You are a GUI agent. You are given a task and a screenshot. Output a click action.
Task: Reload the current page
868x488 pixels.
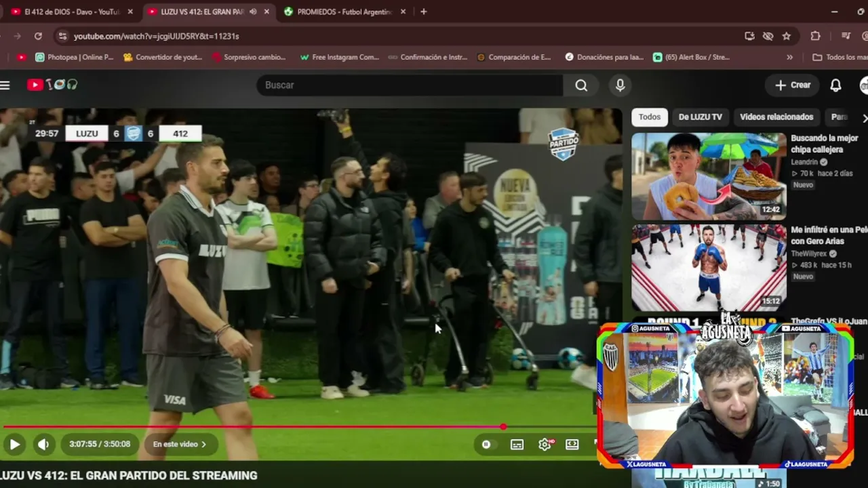38,36
